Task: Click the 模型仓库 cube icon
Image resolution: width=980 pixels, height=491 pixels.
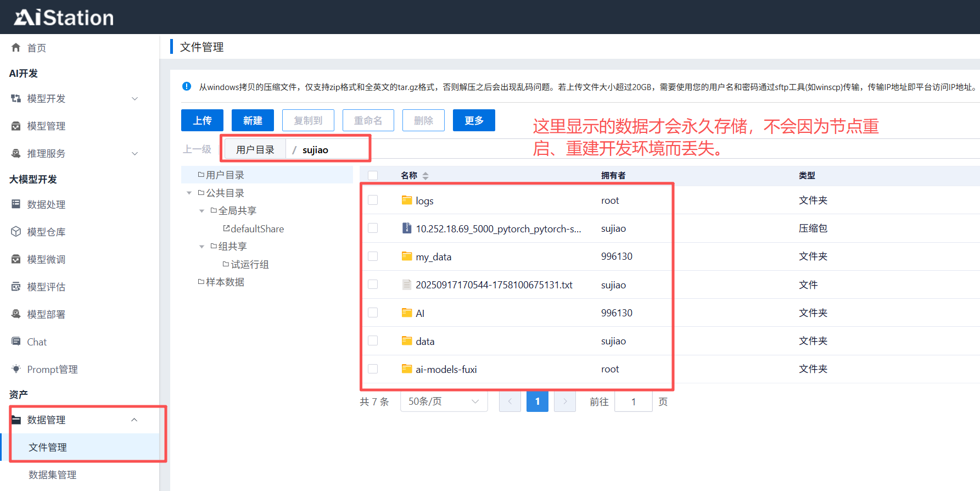Action: pyautogui.click(x=16, y=232)
